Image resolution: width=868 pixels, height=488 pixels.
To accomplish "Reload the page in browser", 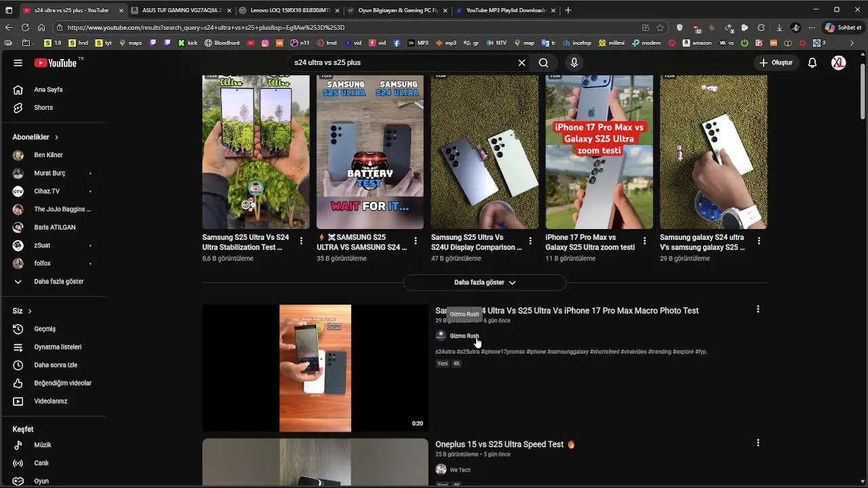I will pyautogui.click(x=25, y=28).
